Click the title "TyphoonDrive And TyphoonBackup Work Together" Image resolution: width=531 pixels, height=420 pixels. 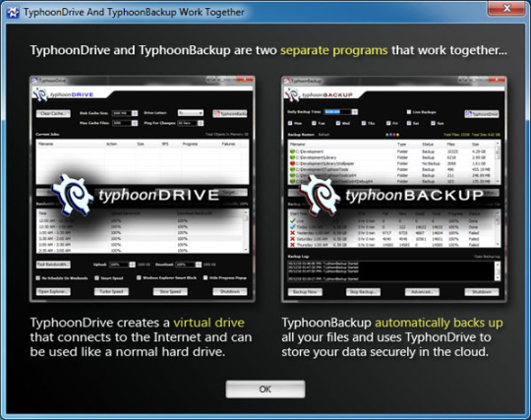(134, 13)
